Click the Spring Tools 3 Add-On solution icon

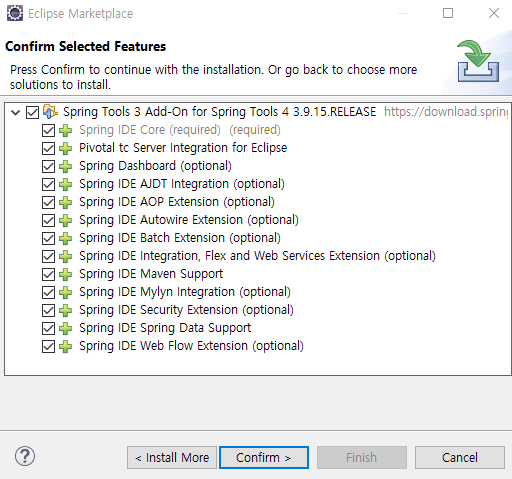tap(50, 112)
